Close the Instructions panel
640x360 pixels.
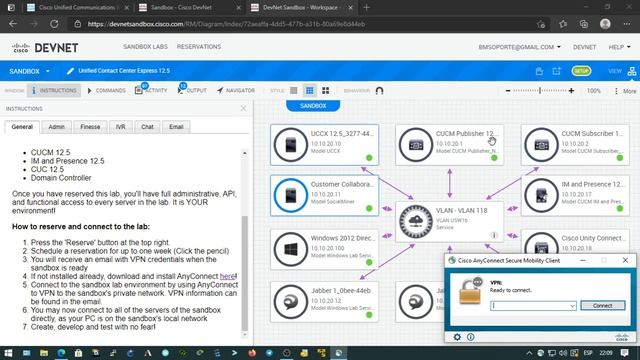243,108
